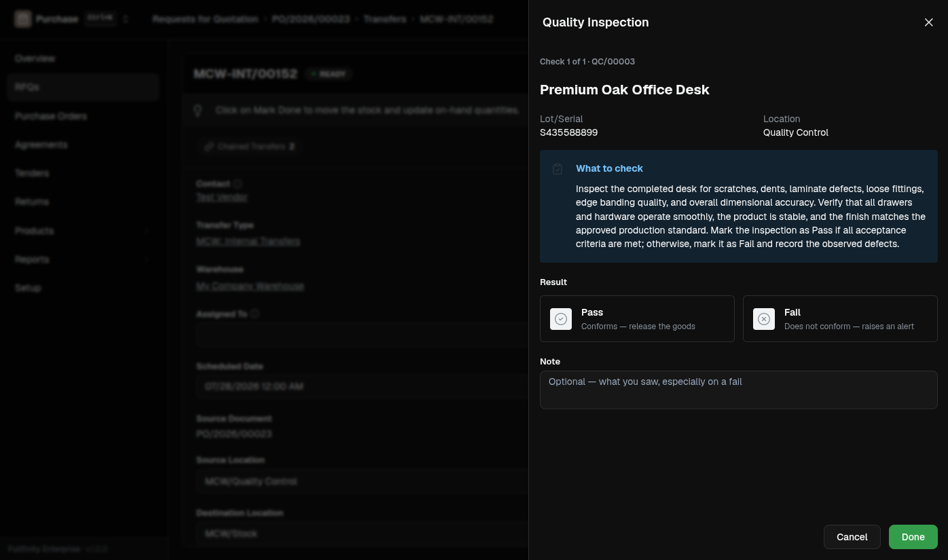This screenshot has width=948, height=560.
Task: Open Overview in the background sidebar
Action: [84, 59]
